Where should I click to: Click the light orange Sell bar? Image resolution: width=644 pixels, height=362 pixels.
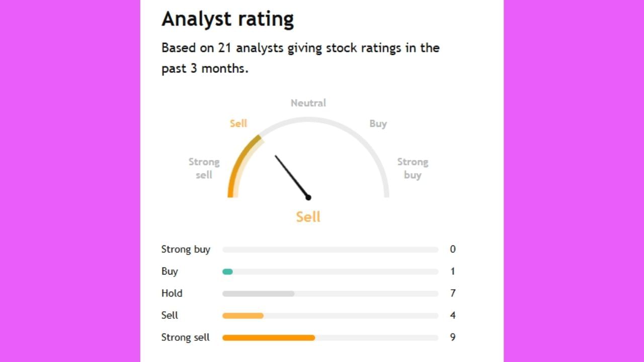coord(243,316)
